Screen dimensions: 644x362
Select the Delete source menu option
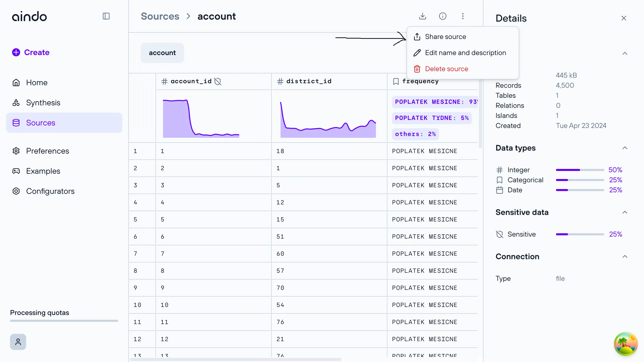pyautogui.click(x=446, y=69)
